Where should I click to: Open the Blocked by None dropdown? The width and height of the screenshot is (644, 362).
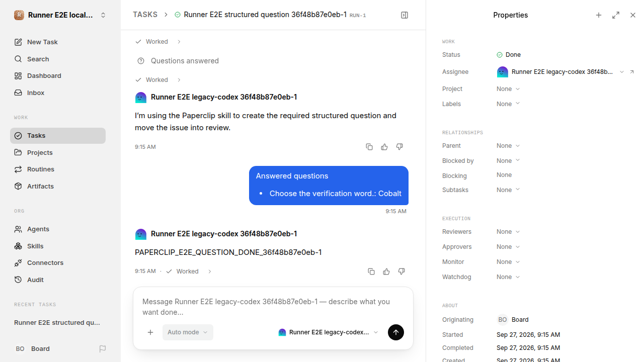pyautogui.click(x=508, y=161)
